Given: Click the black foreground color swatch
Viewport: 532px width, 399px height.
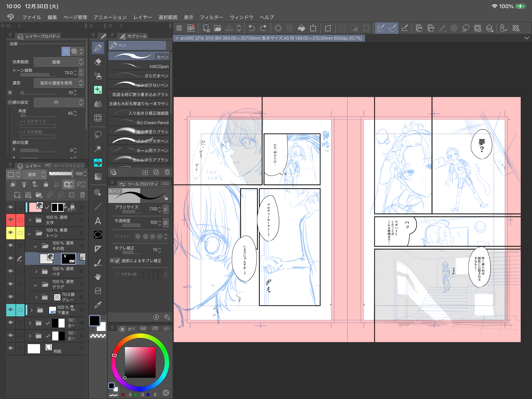Looking at the screenshot, I should (x=95, y=321).
